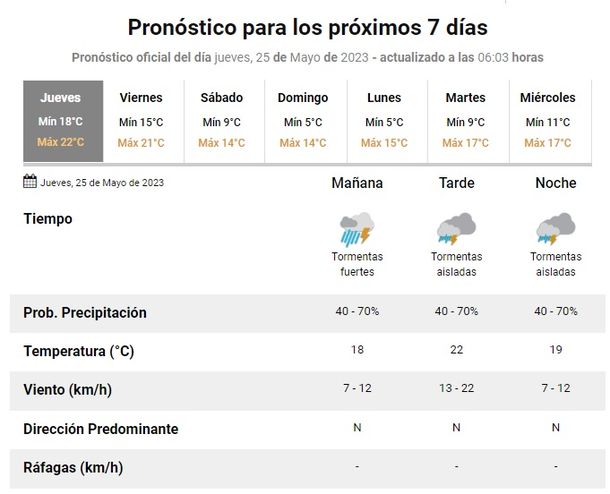Click the Noche column header
Image resolution: width=610 pixels, height=494 pixels.
555,183
